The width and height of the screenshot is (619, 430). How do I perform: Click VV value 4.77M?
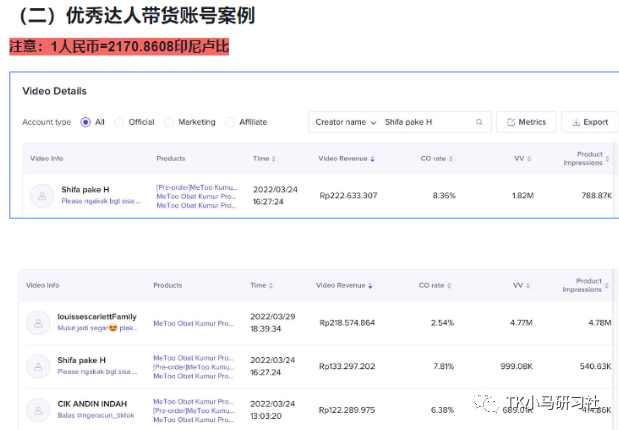coord(521,323)
